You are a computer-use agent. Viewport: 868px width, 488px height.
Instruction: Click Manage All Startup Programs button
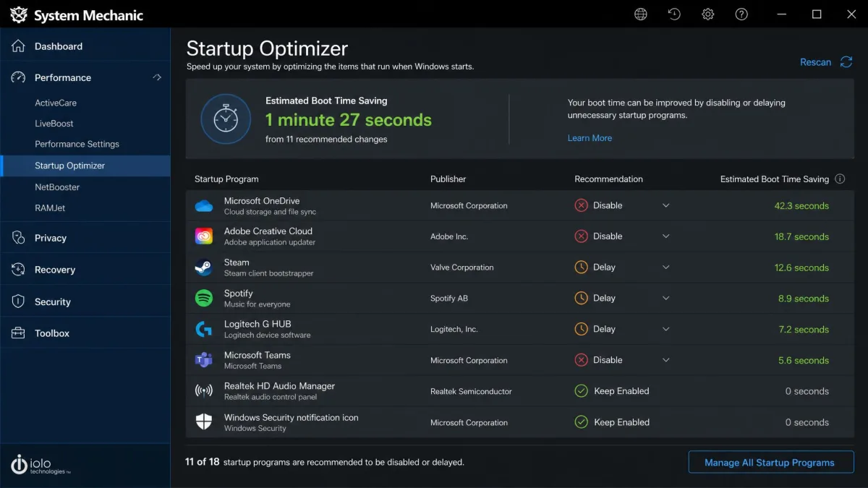(x=770, y=463)
